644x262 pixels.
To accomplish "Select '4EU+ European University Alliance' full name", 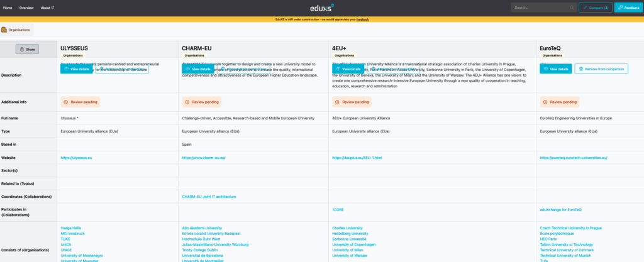I will (x=361, y=118).
